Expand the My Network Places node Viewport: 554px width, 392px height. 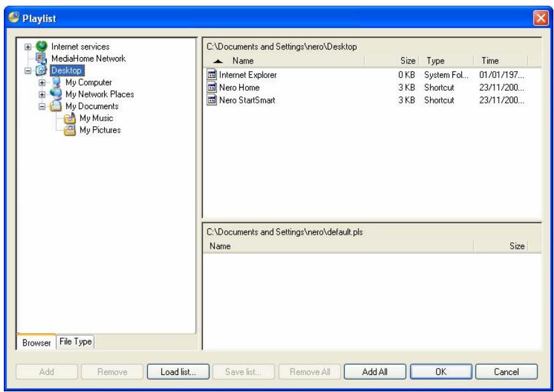(42, 95)
